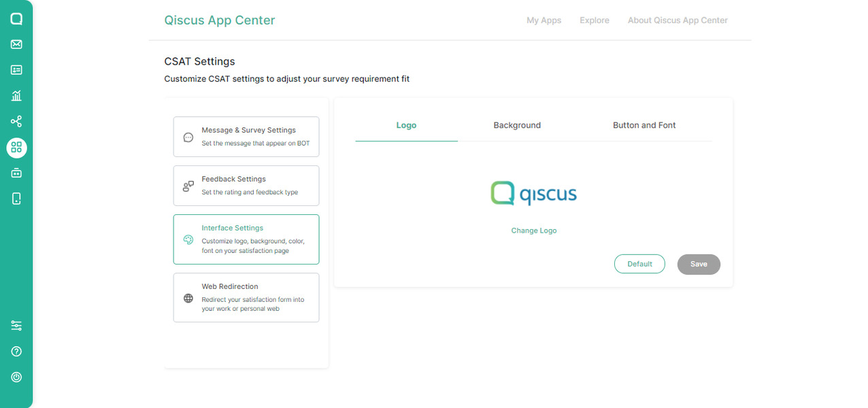The width and height of the screenshot is (868, 408).
Task: Open the inbox envelope icon in sidebar
Action: coord(16,44)
